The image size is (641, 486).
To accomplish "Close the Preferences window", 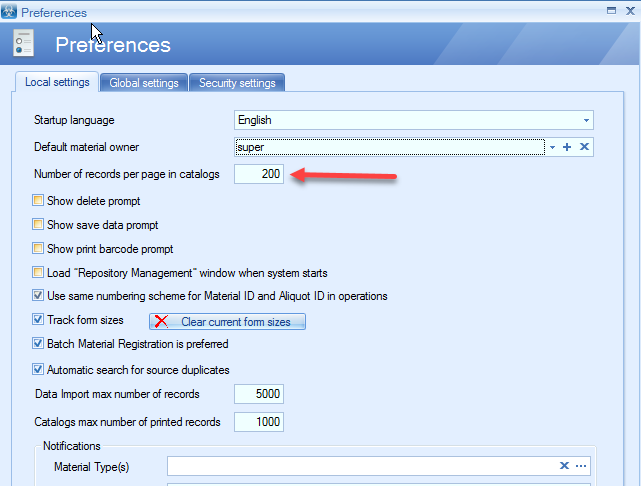I will click(629, 11).
